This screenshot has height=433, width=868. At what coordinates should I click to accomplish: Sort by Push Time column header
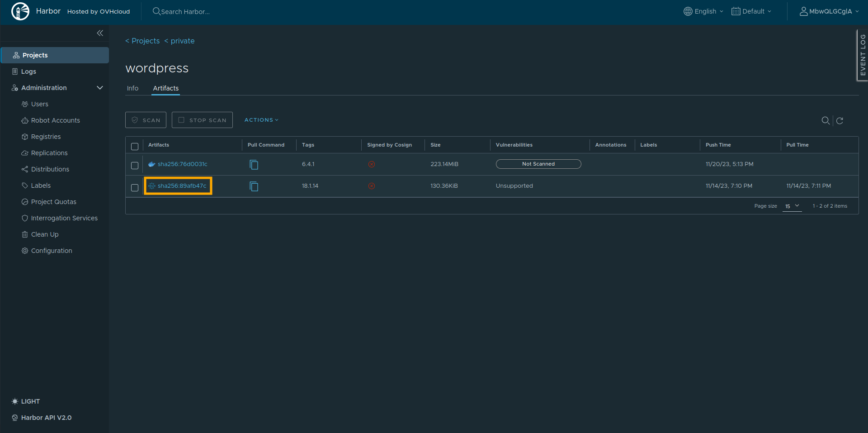(718, 145)
